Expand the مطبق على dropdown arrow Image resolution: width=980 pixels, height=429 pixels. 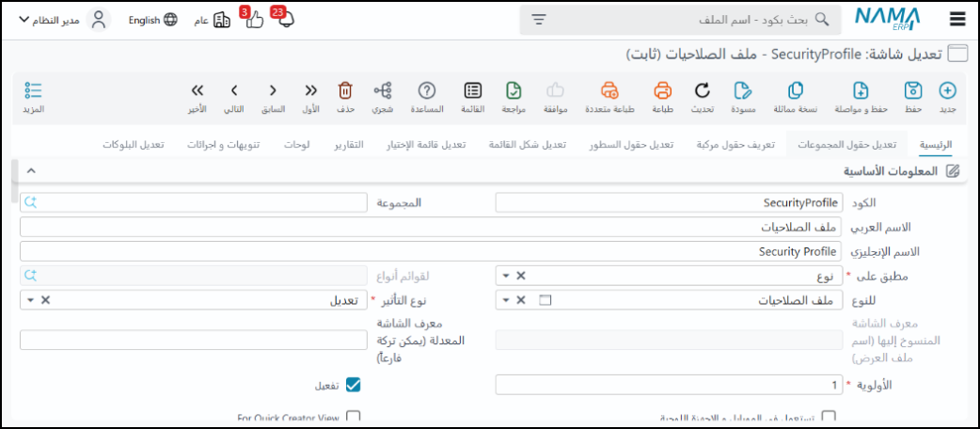coord(505,276)
